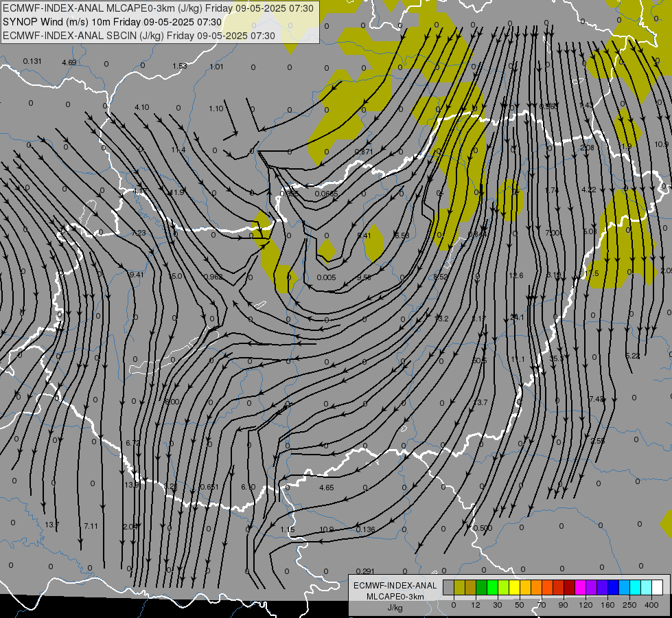Click the map value 35.3

[556, 358]
